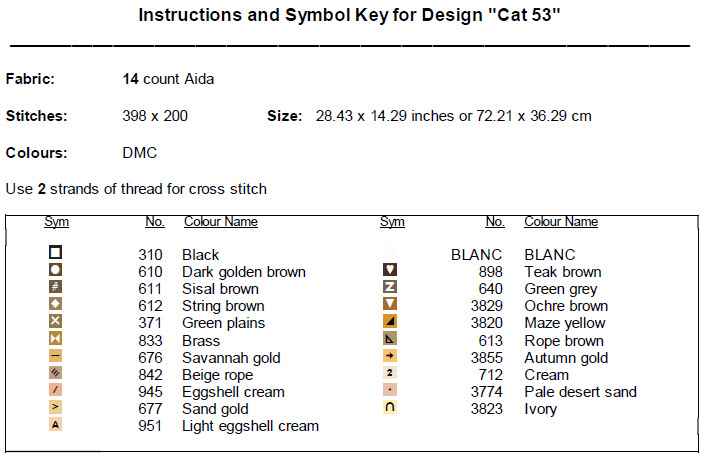This screenshot has width=704, height=456.
Task: Select the Ivory symbol icon
Action: click(391, 408)
